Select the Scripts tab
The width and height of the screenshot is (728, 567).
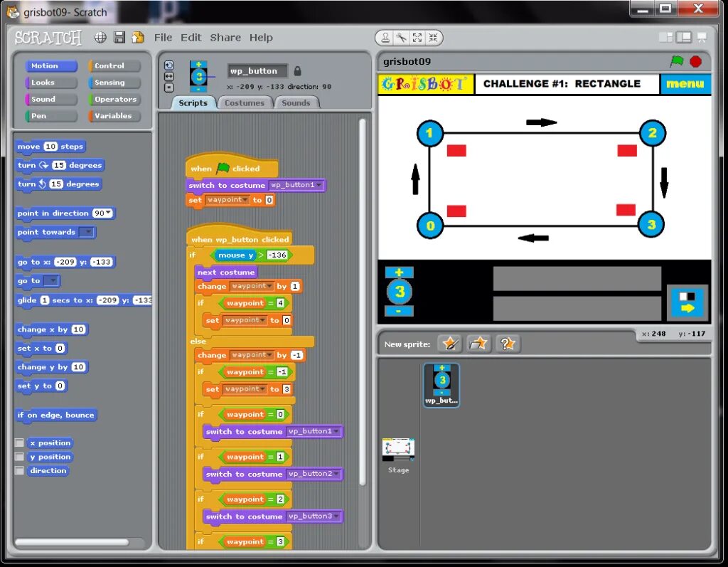tap(193, 102)
